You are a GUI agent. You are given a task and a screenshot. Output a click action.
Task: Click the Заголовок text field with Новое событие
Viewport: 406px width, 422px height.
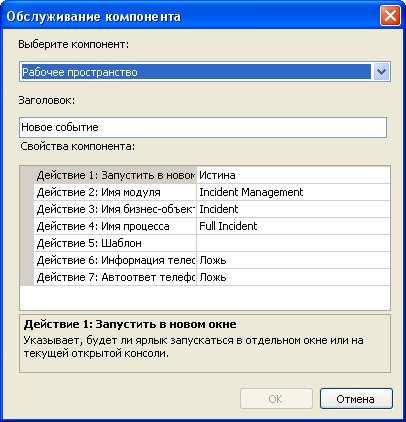coord(203,127)
